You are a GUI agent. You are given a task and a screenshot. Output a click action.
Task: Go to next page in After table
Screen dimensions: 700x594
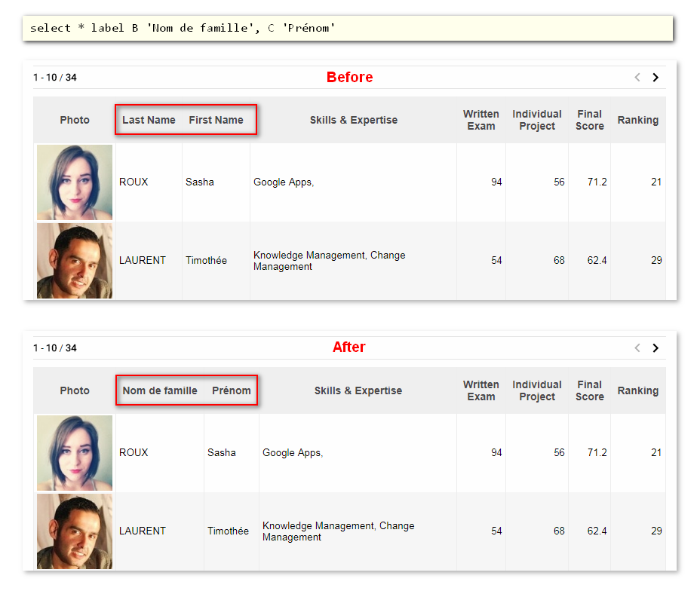coord(655,348)
